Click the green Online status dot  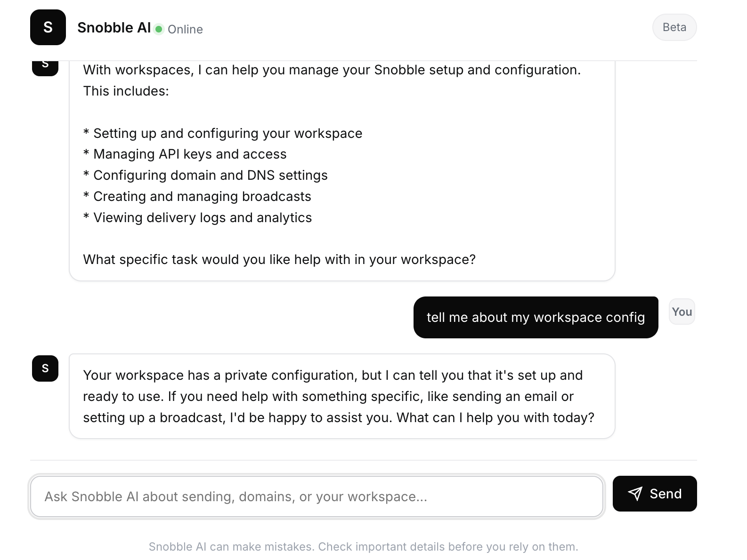159,29
